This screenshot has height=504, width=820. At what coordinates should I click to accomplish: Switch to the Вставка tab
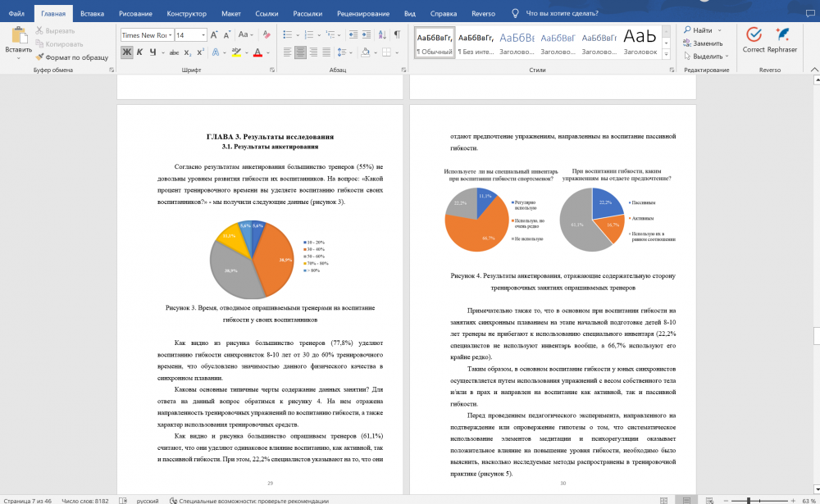[92, 14]
